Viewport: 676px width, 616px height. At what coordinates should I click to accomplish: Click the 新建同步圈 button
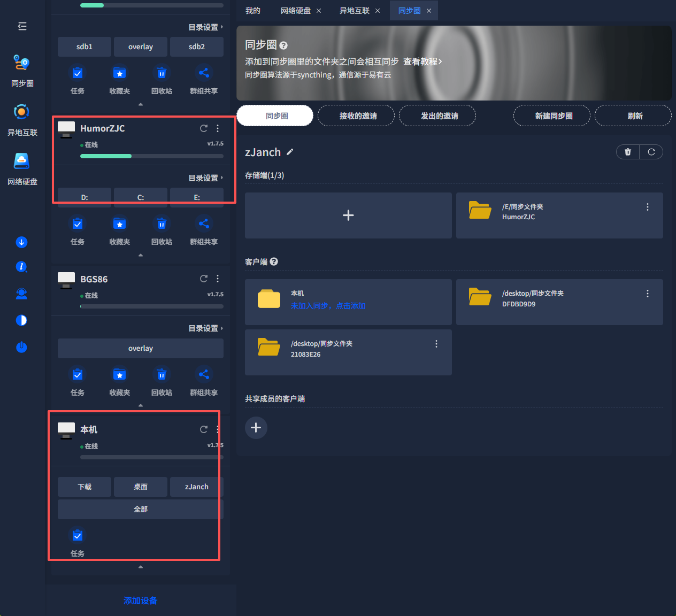coord(554,116)
